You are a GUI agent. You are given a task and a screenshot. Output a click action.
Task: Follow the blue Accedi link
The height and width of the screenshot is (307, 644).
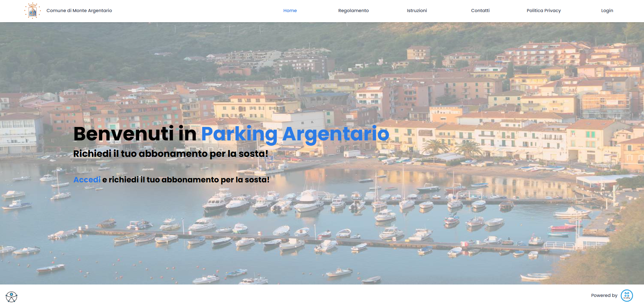[87, 180]
